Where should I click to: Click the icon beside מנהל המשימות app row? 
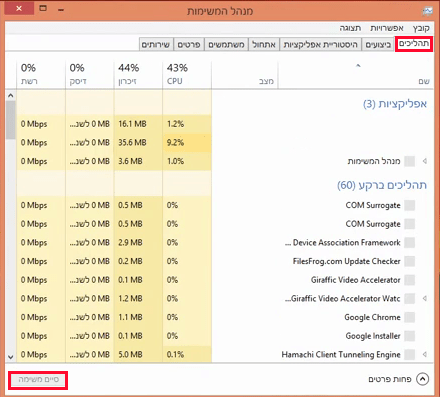tap(409, 161)
